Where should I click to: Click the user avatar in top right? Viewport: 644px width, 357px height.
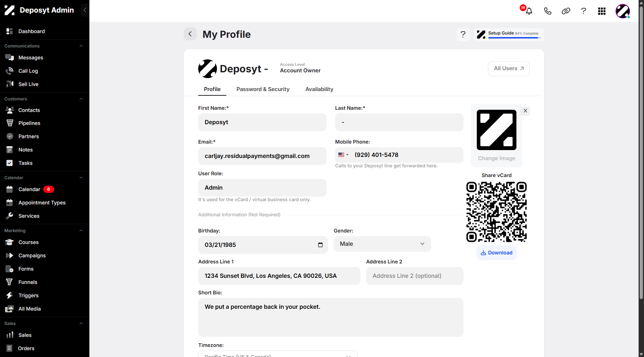[x=623, y=11]
